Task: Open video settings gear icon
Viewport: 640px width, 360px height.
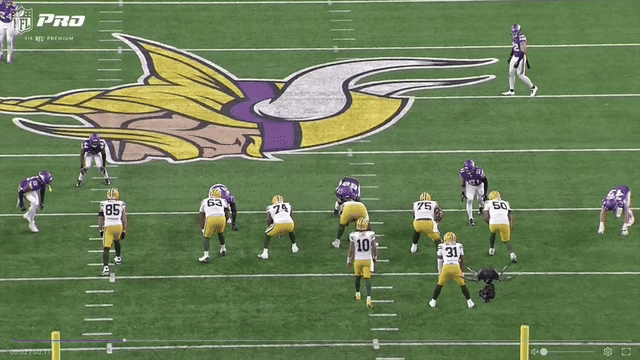Action: 608,351
